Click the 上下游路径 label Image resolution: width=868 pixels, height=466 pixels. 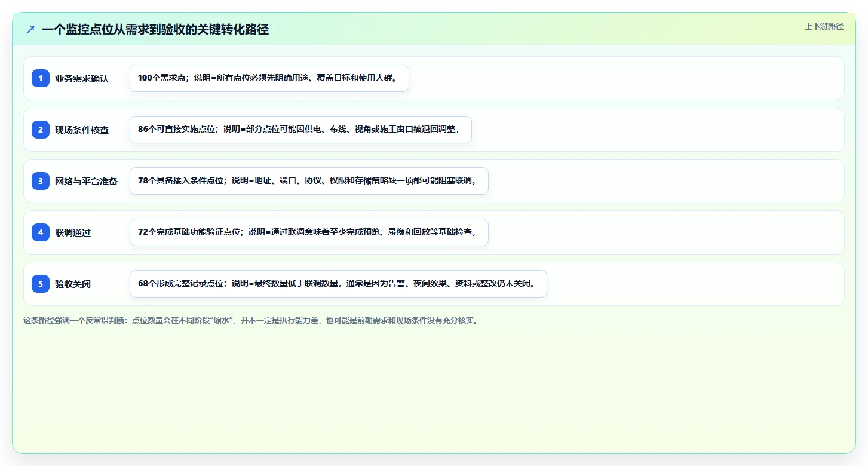tap(824, 26)
